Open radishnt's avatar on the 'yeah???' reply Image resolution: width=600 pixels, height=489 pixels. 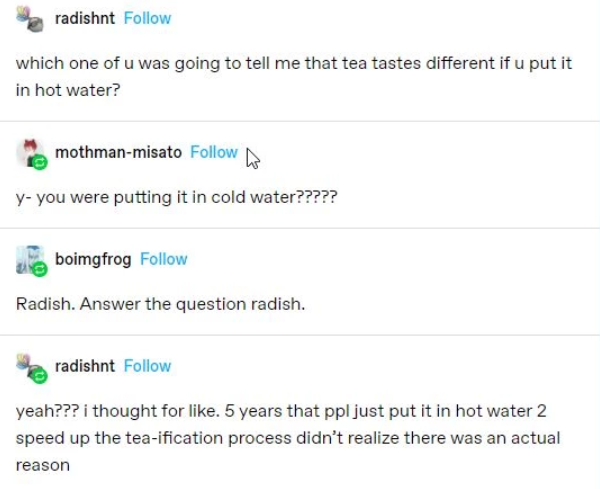click(31, 366)
